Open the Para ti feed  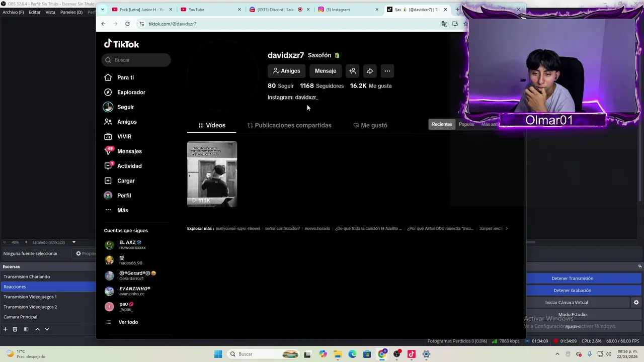125,77
